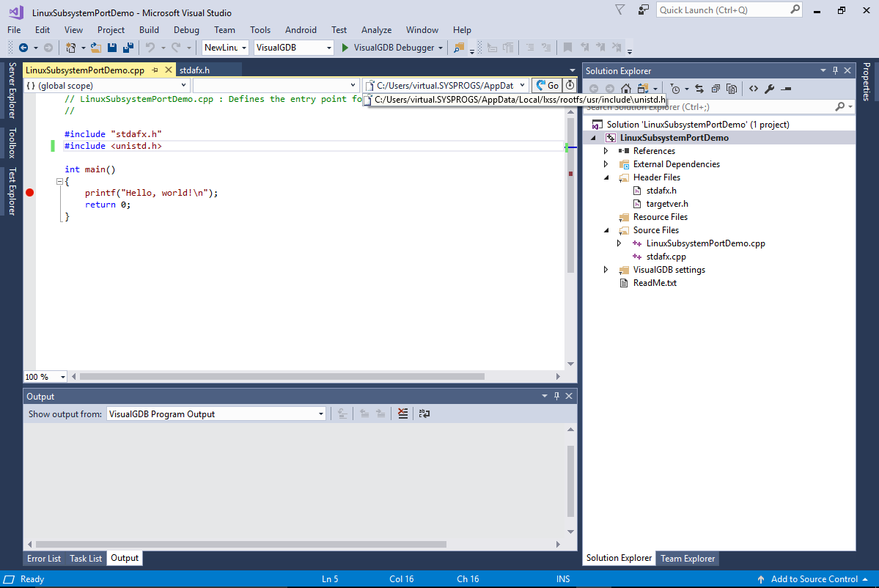Switch to the Team Explorer tab
This screenshot has width=879, height=588.
click(x=687, y=558)
